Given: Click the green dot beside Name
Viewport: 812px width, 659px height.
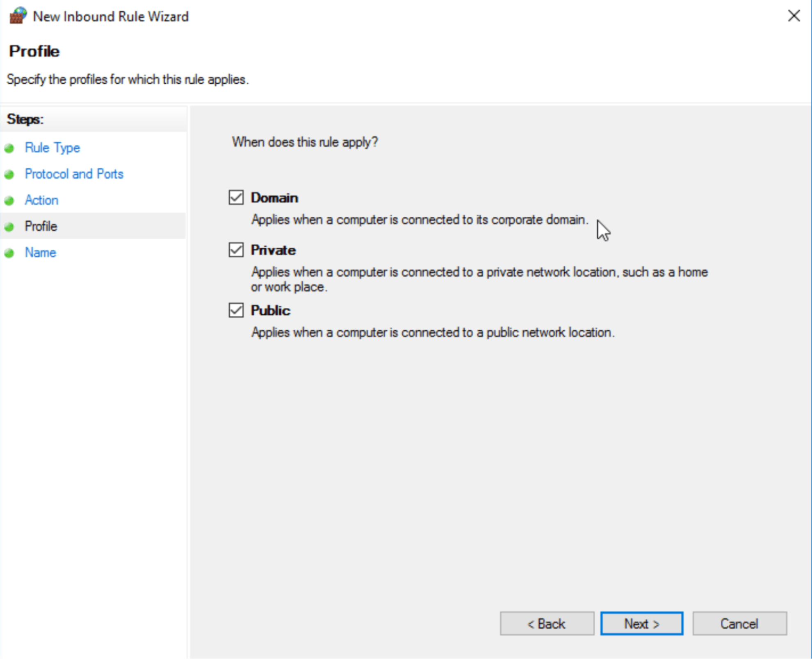Looking at the screenshot, I should point(9,253).
